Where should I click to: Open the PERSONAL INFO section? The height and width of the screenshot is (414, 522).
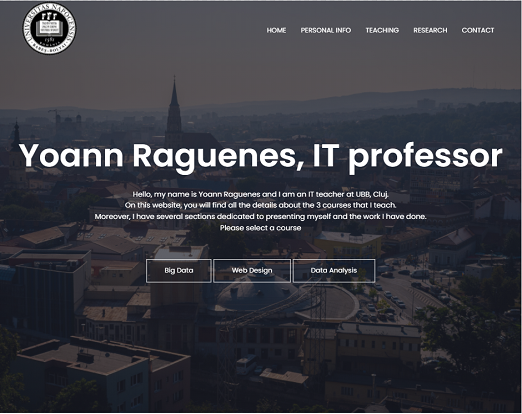point(326,30)
